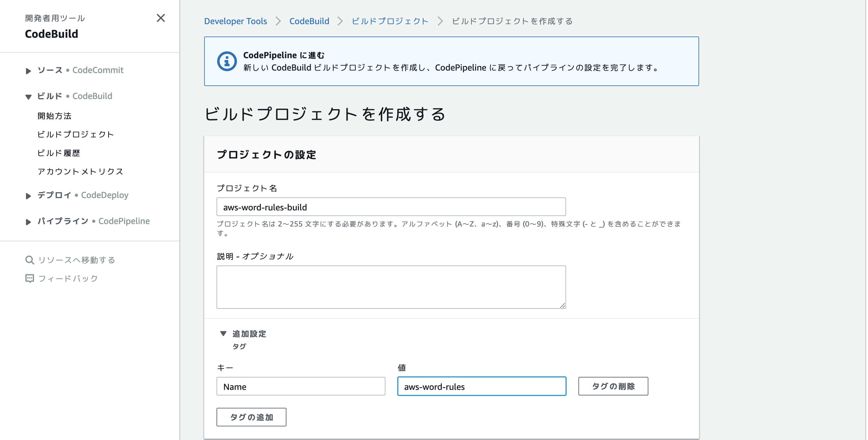Click the デプロイ section label
The width and height of the screenshot is (868, 440).
point(54,195)
